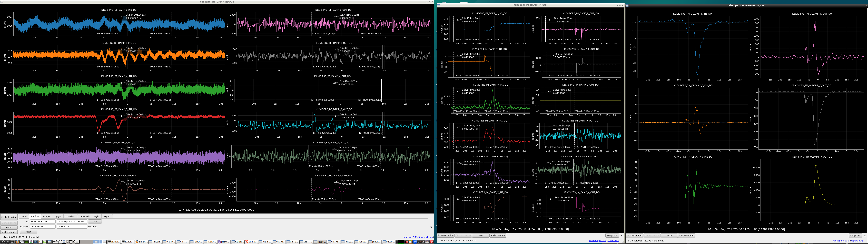Viewport: 868px width, 244px height.
Task: Open the Emacs NEW taskbar entry
Action: coord(224,242)
